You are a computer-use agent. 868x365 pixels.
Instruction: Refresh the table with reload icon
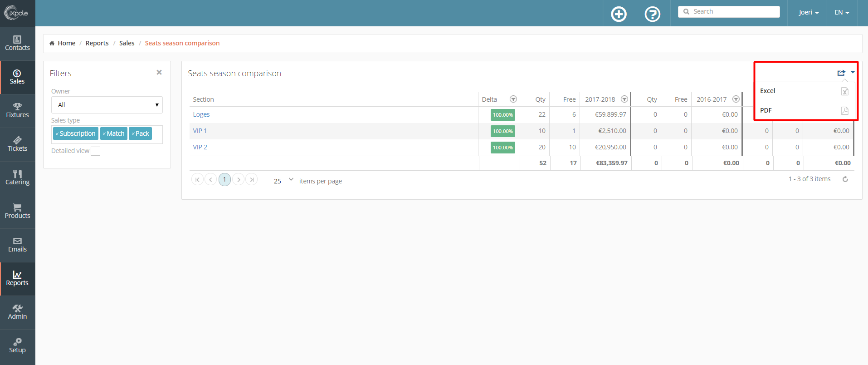point(845,179)
